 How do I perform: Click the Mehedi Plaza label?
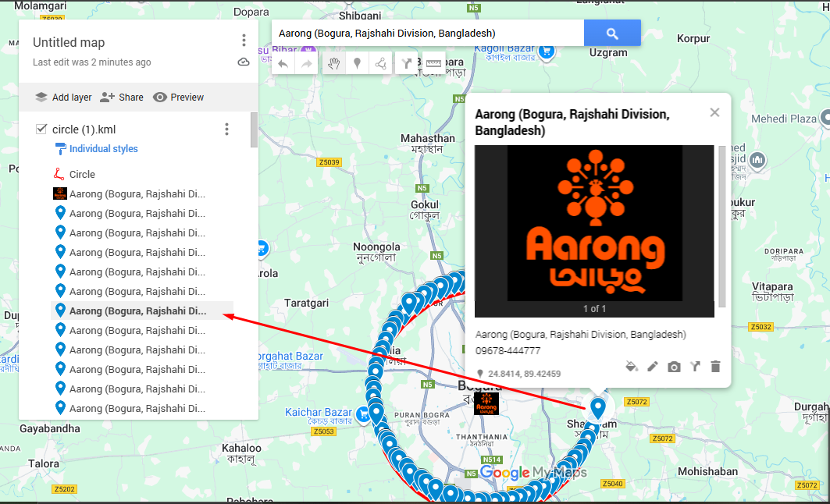[x=784, y=119]
